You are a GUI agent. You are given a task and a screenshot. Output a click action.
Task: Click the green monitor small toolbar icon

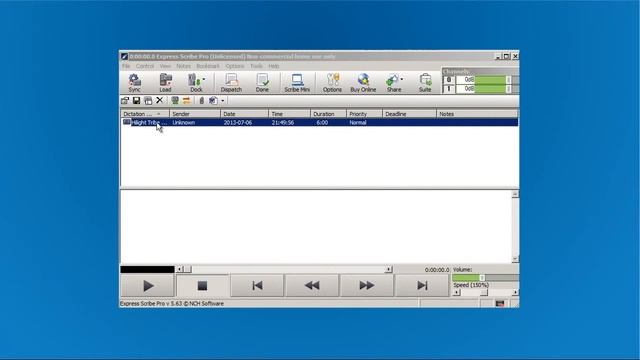(175, 100)
